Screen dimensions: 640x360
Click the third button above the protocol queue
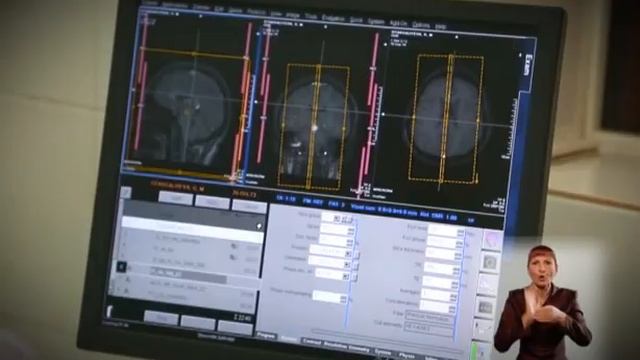[x=249, y=206]
